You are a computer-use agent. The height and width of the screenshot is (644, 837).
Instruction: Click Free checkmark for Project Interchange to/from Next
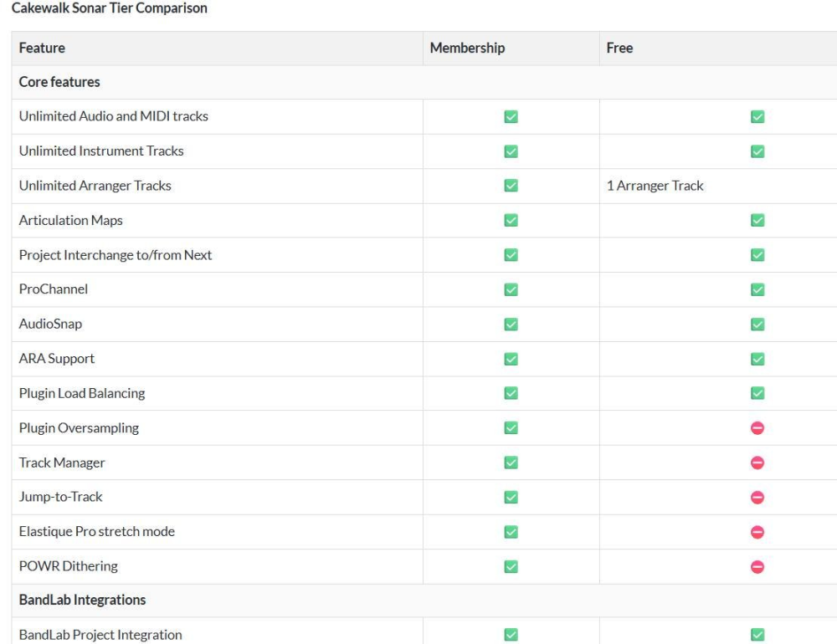[x=757, y=255]
